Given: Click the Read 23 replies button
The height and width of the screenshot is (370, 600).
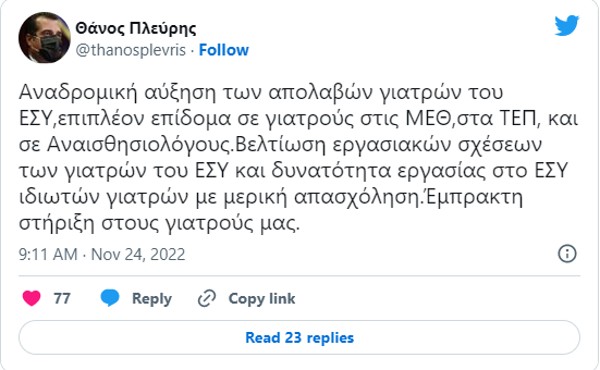Looking at the screenshot, I should [299, 338].
